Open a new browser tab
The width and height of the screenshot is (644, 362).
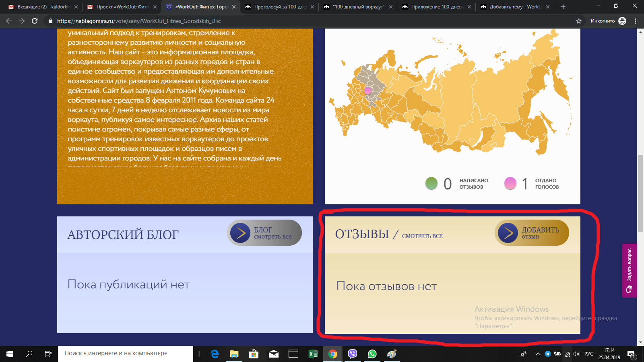563,7
